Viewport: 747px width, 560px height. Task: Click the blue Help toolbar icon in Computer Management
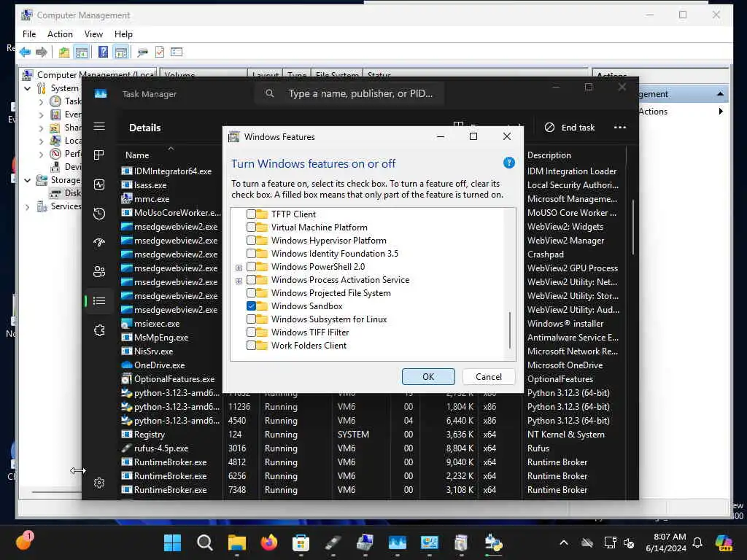[103, 52]
